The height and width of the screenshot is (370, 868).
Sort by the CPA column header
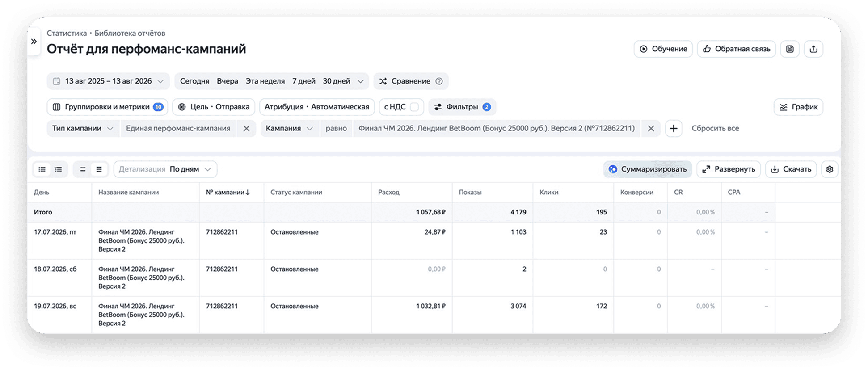(x=734, y=193)
